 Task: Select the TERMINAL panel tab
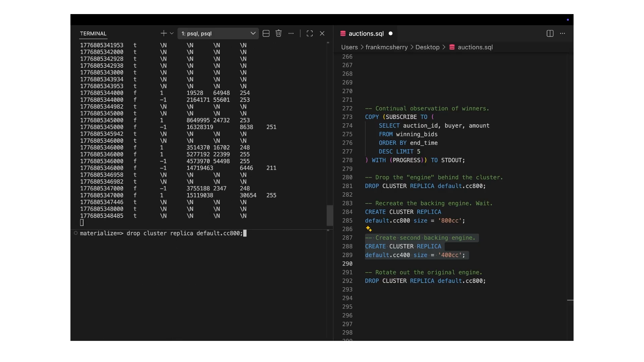93,34
